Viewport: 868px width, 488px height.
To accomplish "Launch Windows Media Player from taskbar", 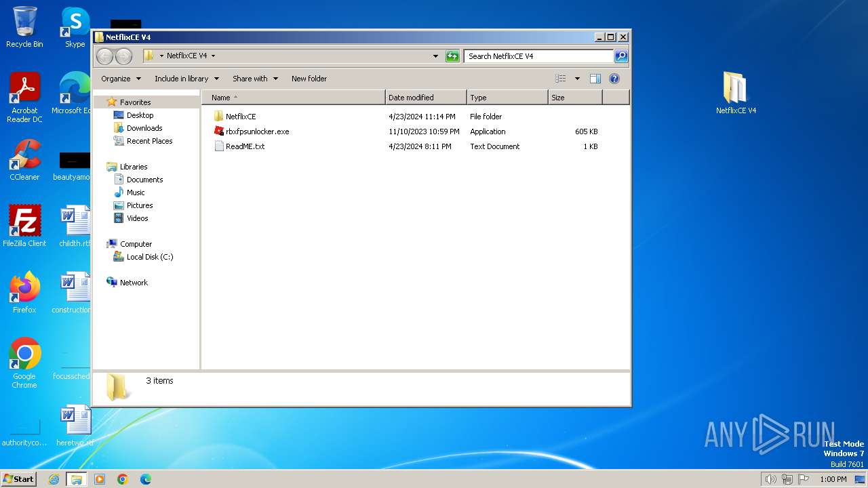I will (x=100, y=479).
